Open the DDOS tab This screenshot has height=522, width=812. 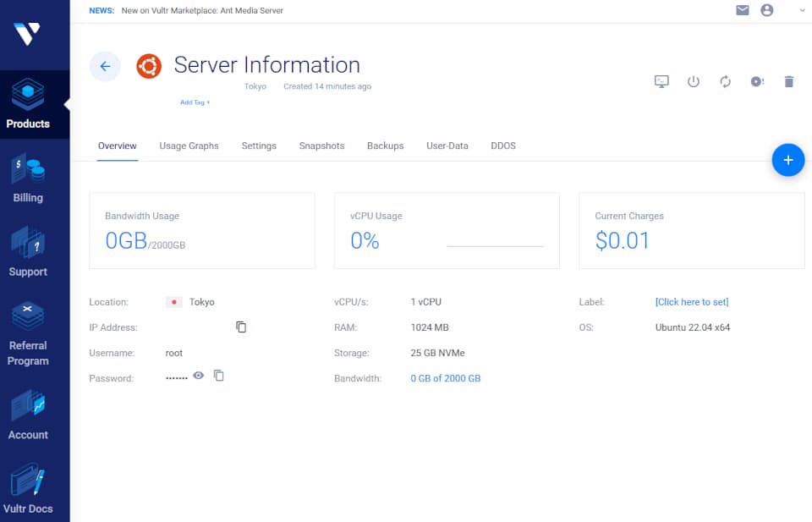click(502, 146)
